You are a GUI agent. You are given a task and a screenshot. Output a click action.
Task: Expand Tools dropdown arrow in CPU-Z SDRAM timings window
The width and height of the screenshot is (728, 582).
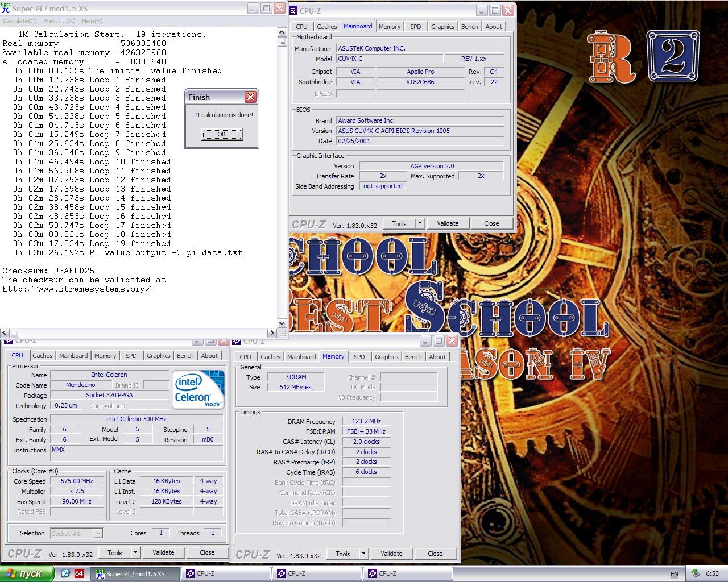point(364,554)
